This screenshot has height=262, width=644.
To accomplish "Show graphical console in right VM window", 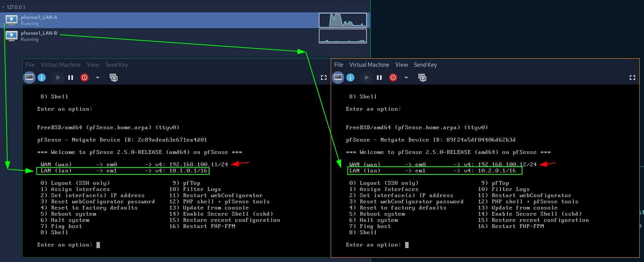I will 338,78.
